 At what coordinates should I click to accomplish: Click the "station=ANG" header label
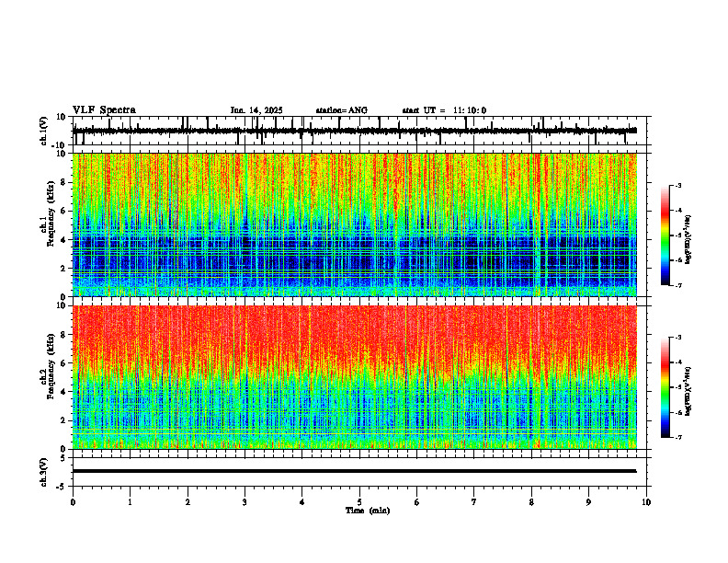tap(342, 110)
